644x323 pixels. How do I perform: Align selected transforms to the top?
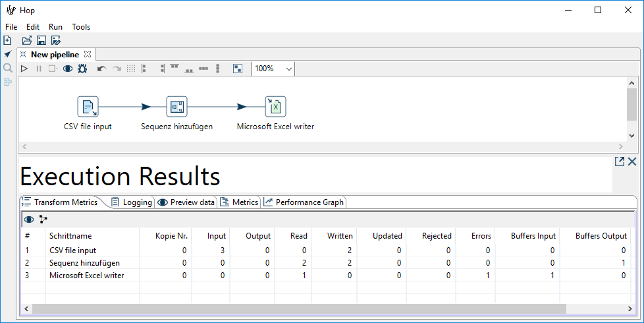174,67
